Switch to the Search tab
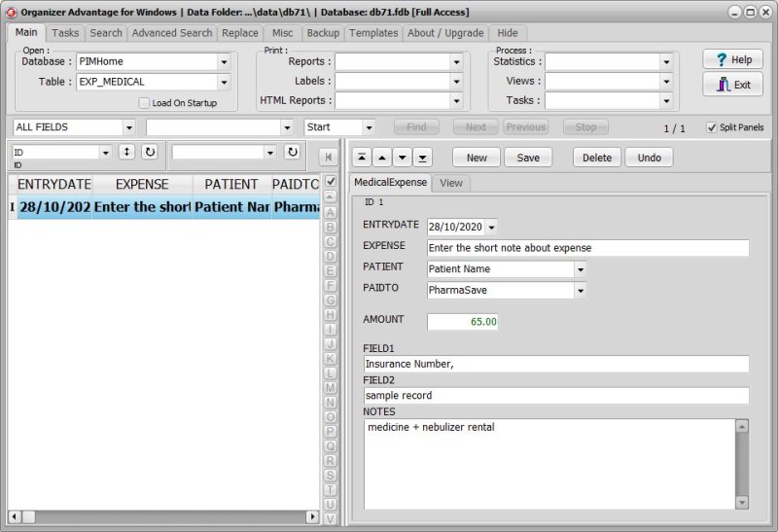The height and width of the screenshot is (532, 778). click(x=106, y=33)
